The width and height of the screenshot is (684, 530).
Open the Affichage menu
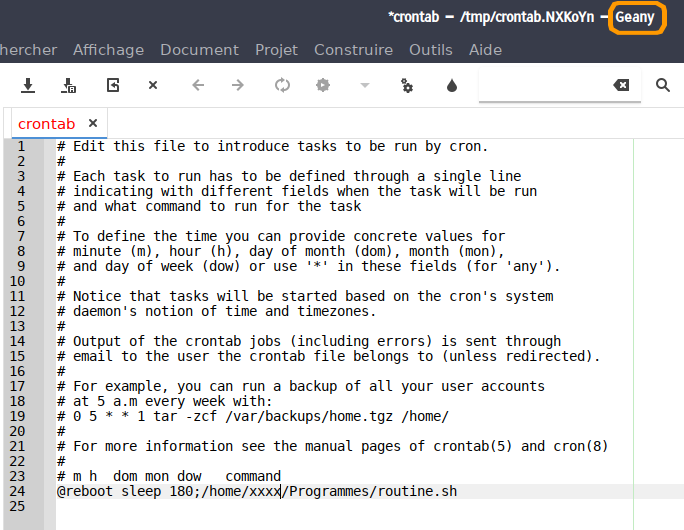tap(108, 50)
